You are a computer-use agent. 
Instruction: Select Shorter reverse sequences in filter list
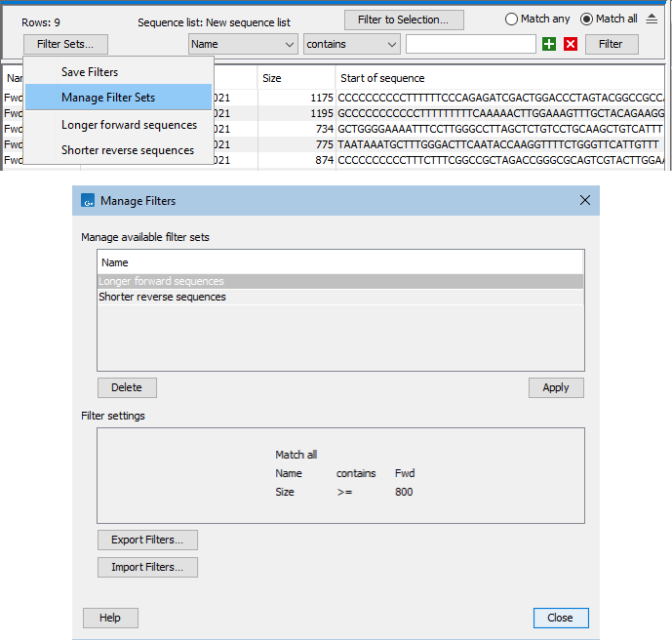pos(162,297)
